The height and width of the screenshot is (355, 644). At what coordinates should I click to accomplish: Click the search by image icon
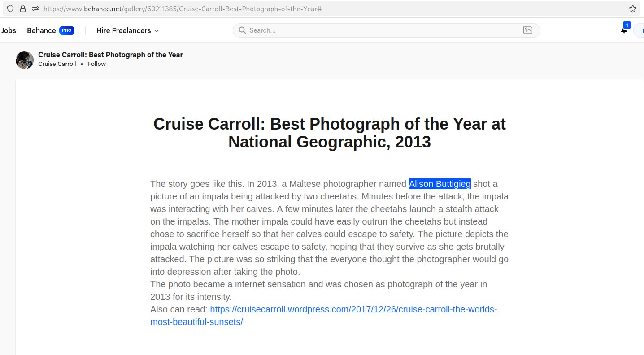tap(528, 30)
